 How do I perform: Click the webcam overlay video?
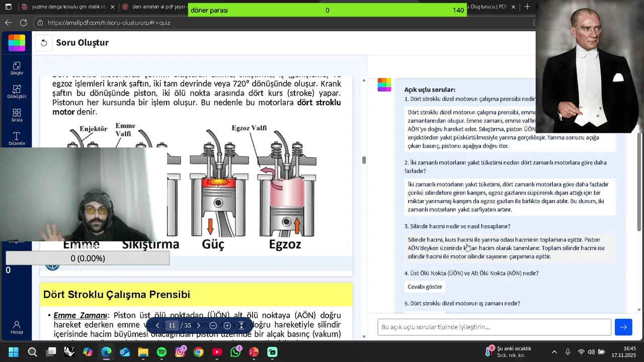coord(84,194)
